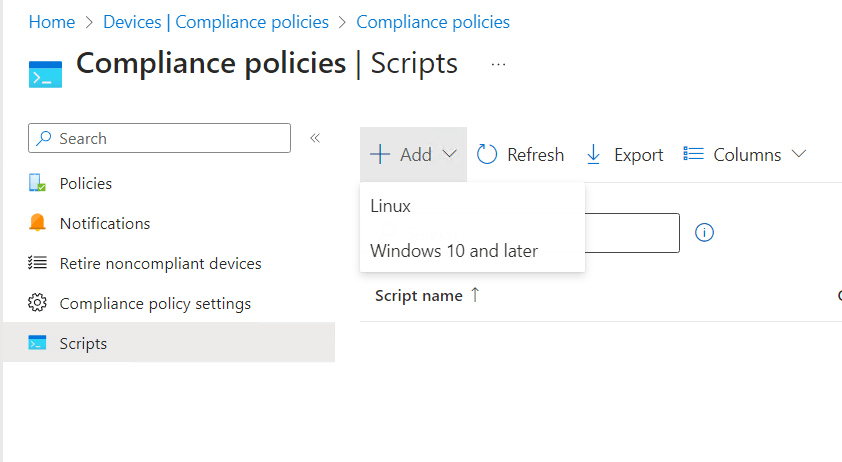Screen dimensions: 842x462
Task: Click the Notifications bell icon
Action: tap(37, 222)
